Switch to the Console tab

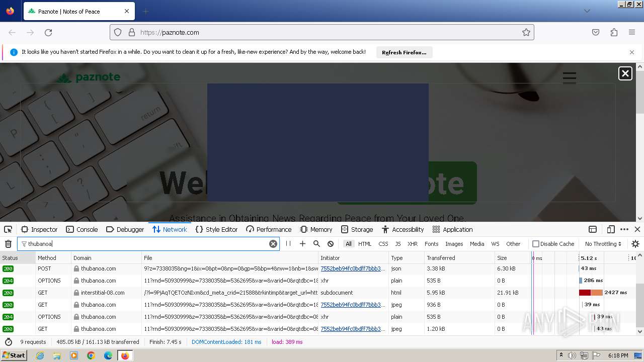click(82, 229)
